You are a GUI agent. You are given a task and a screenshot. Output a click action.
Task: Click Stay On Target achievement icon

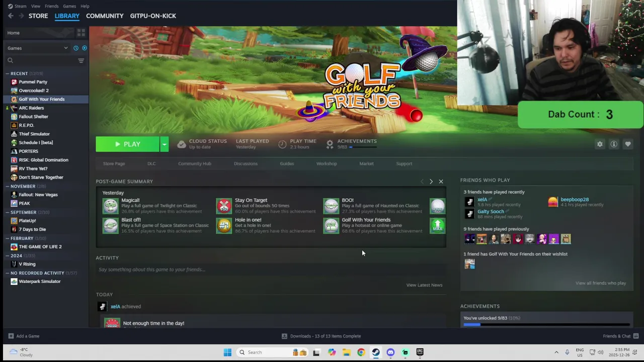point(224,206)
